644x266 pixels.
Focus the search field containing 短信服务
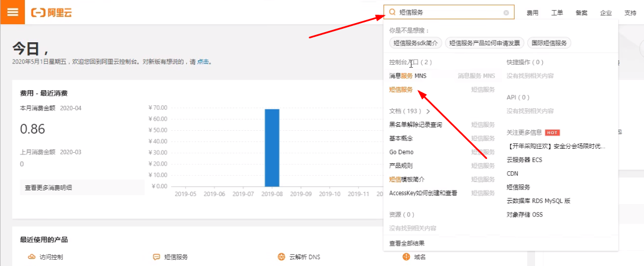click(x=449, y=12)
